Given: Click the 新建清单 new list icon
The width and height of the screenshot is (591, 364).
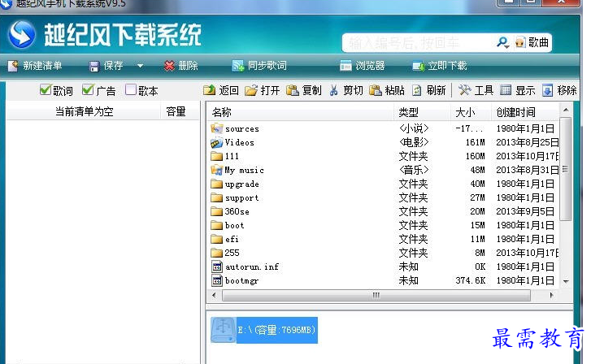Looking at the screenshot, I should tap(13, 66).
